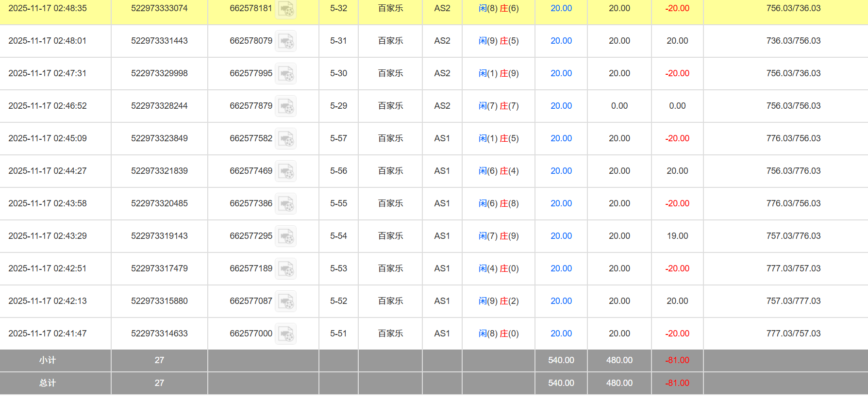Click video replay icon next to 662577295
Image resolution: width=868 pixels, height=401 pixels.
[x=286, y=236]
